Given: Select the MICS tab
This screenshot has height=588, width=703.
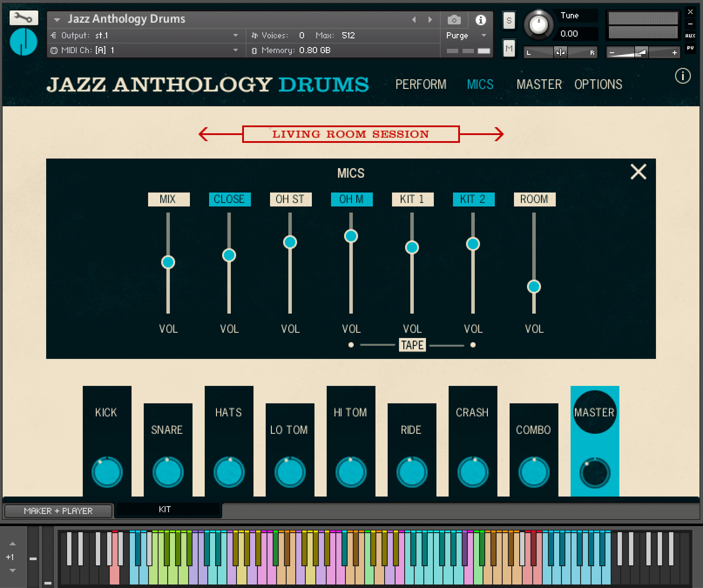Looking at the screenshot, I should coord(480,84).
